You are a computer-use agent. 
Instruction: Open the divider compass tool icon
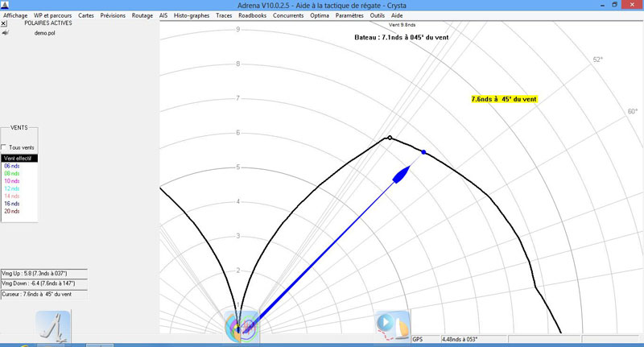53,326
